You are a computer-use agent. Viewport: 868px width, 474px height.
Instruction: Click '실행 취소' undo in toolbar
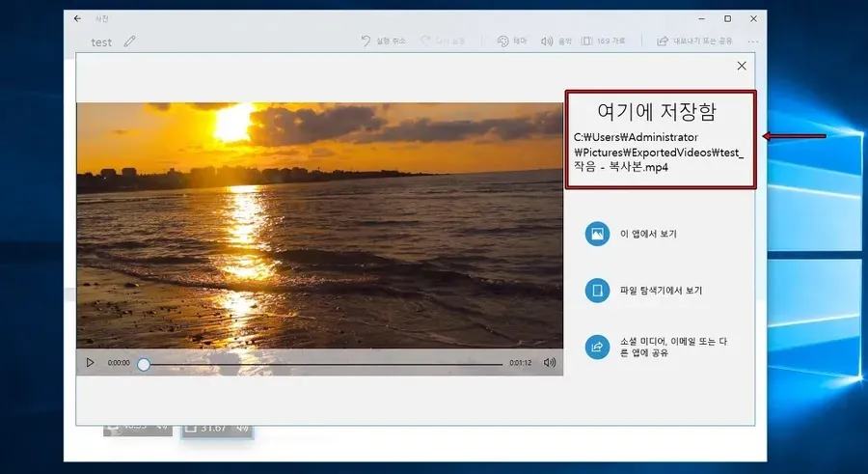pyautogui.click(x=383, y=41)
